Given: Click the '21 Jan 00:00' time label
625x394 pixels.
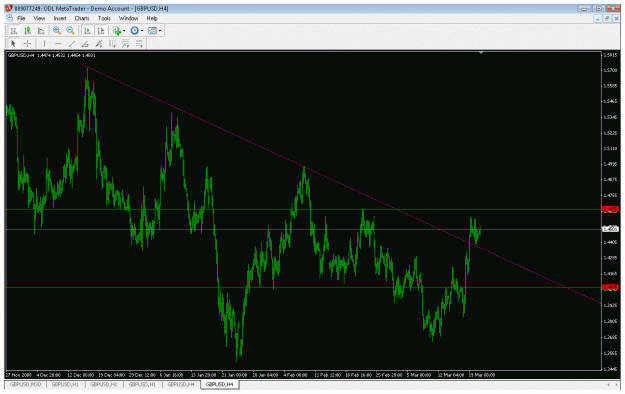Looking at the screenshot, I should point(235,375).
